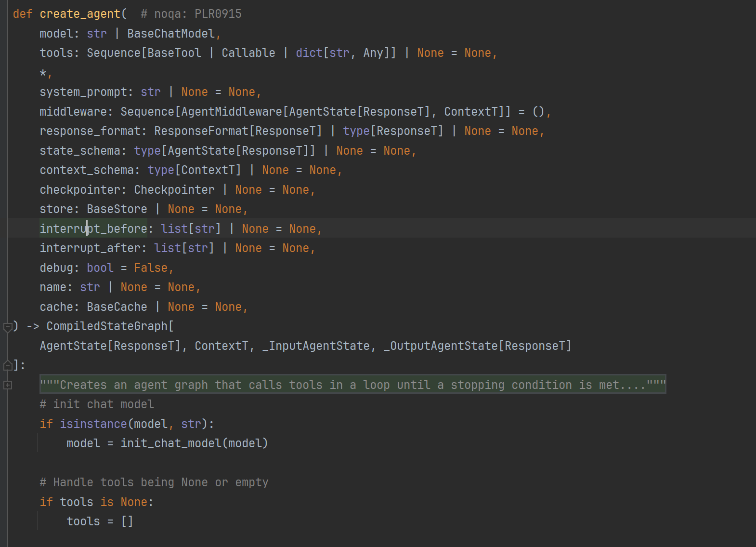Click the middleware parameter name
The width and height of the screenshot is (756, 547).
click(73, 112)
